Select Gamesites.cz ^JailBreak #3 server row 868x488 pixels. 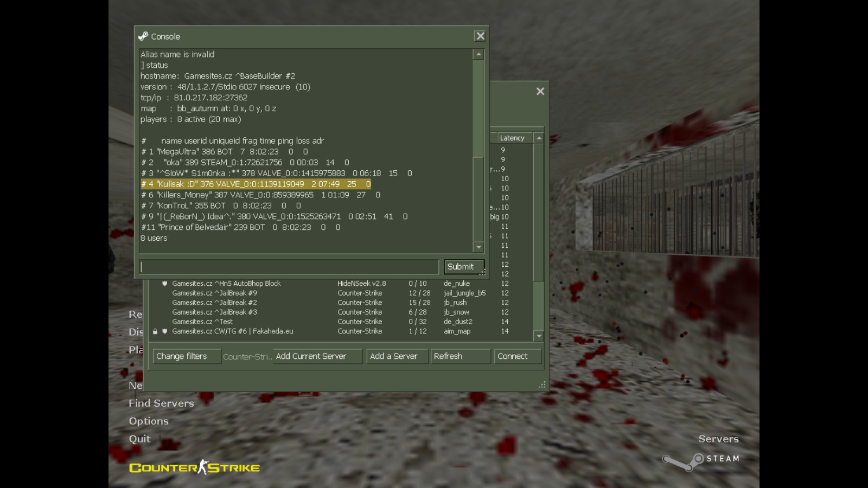342,312
